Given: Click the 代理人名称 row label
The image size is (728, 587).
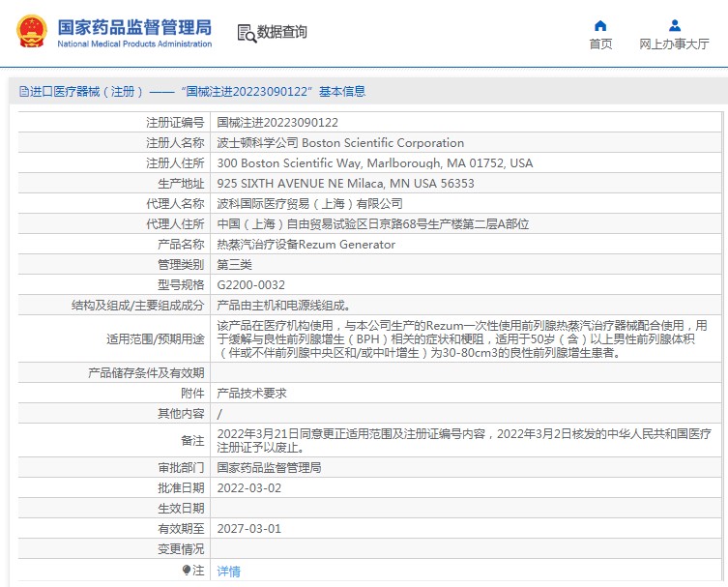Looking at the screenshot, I should click(x=175, y=203).
